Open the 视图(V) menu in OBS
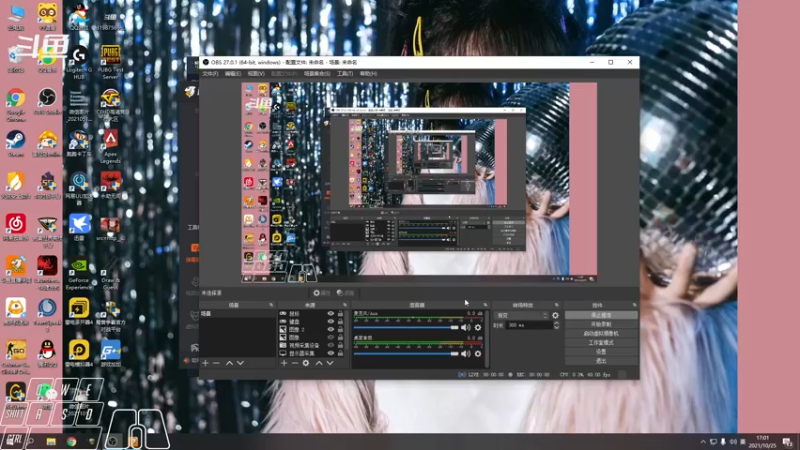 coord(256,74)
